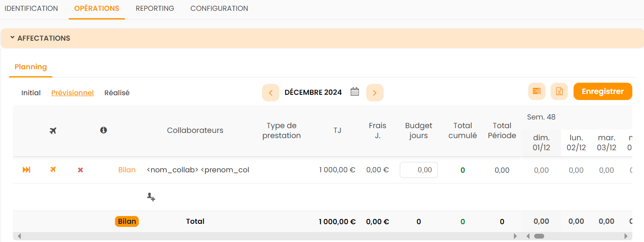Viewport: 644px width, 242px height.
Task: Go to next month with right chevron
Action: point(374,93)
